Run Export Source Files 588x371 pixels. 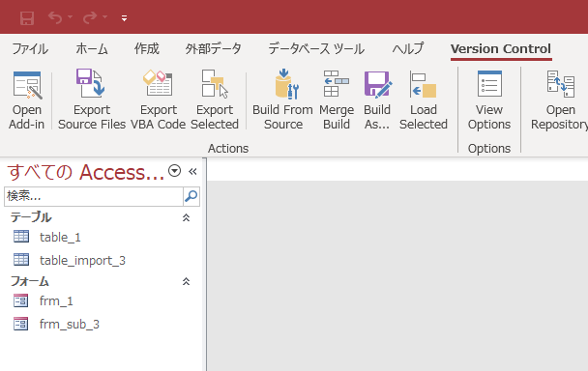coord(92,99)
